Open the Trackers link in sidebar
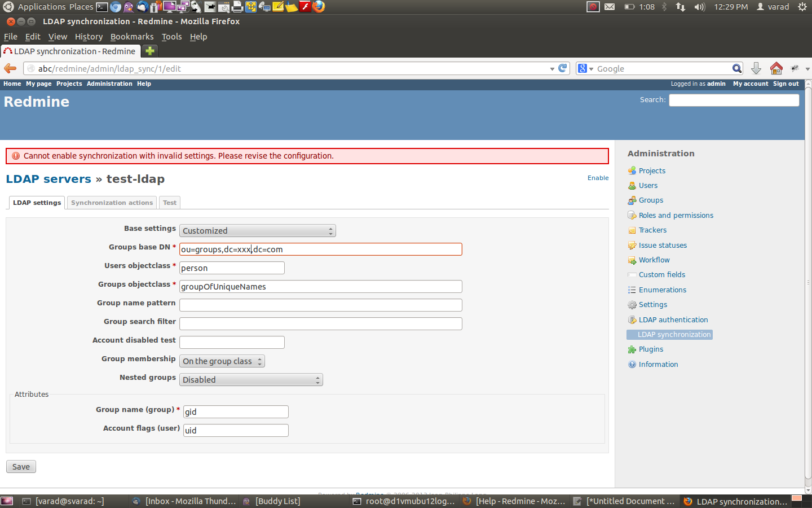This screenshot has height=508, width=812. (x=652, y=230)
